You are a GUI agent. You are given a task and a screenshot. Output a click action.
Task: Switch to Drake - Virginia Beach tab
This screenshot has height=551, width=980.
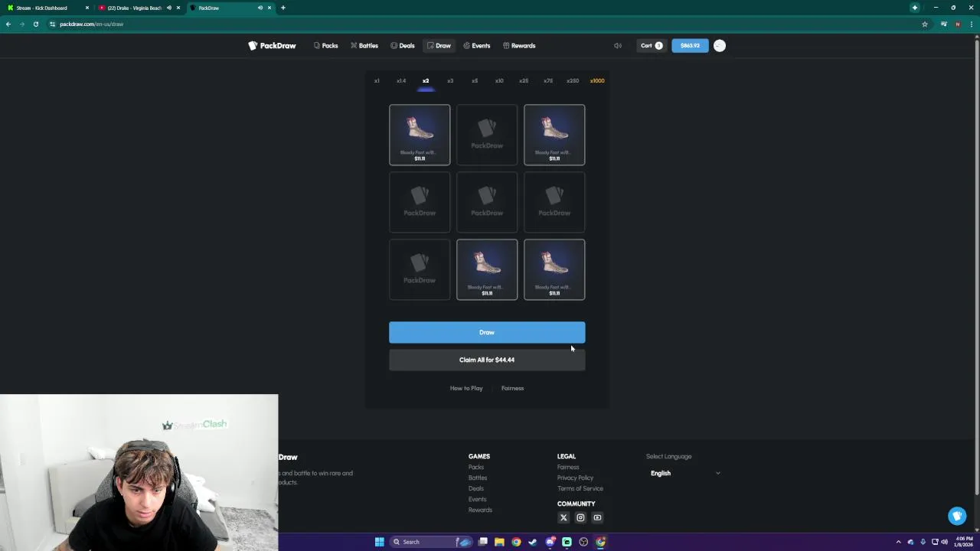click(x=136, y=8)
